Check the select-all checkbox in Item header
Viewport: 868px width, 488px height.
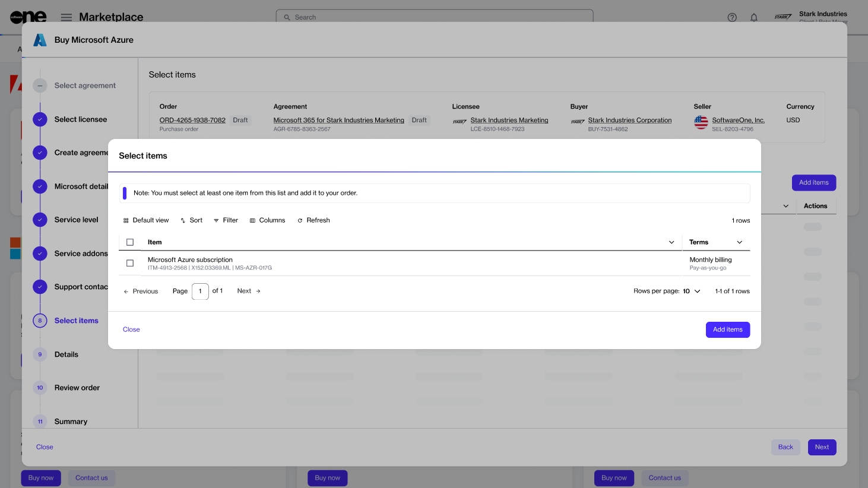[130, 242]
